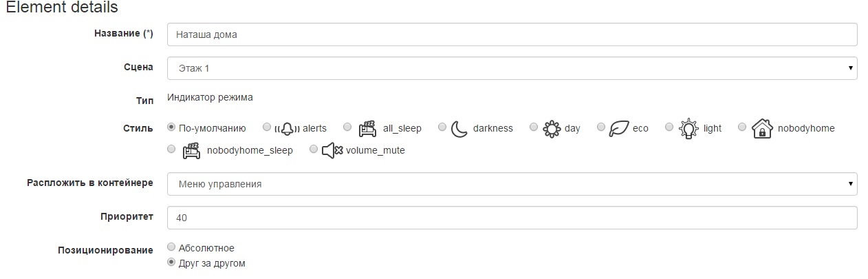The width and height of the screenshot is (868, 279).
Task: Click the nobodyhome house lock icon
Action: click(761, 128)
